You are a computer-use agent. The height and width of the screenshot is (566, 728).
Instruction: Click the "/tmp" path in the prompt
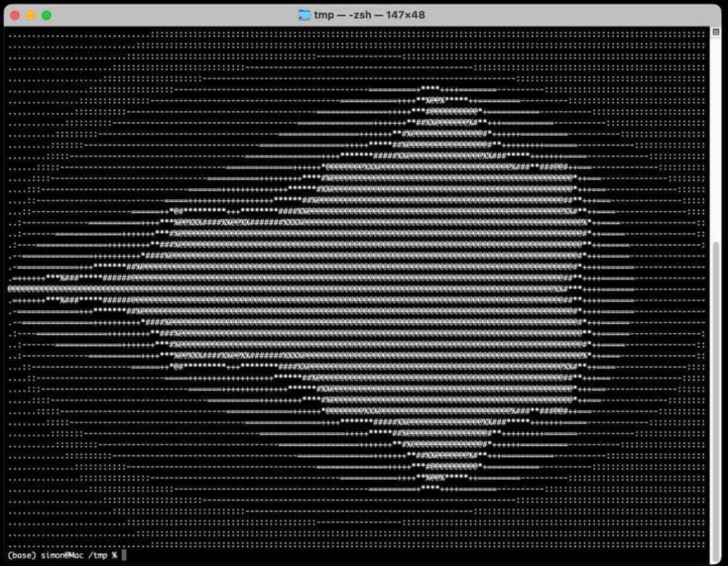pos(98,555)
